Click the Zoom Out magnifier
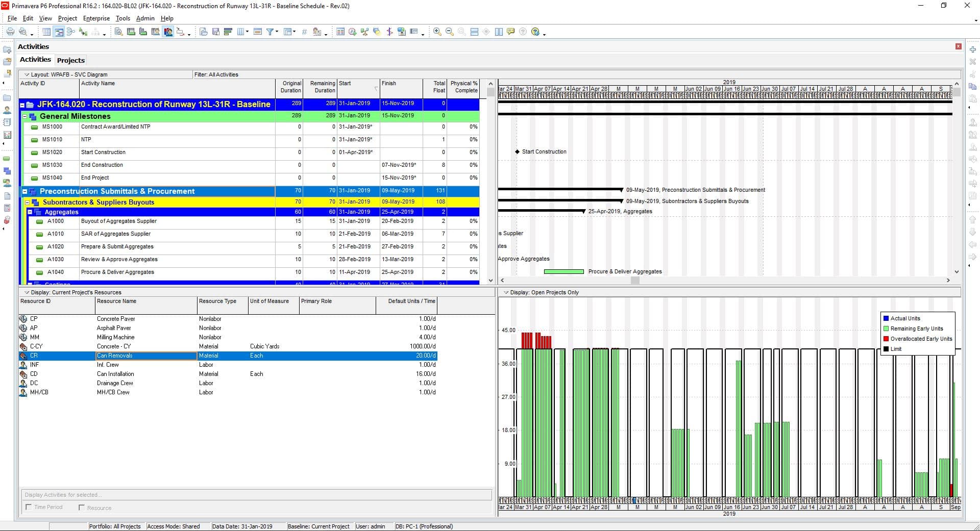 tap(450, 32)
